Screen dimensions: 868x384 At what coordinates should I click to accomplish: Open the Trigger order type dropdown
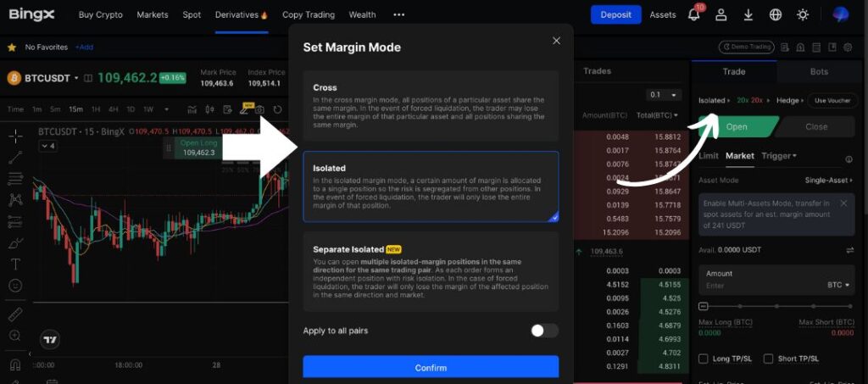pos(778,156)
